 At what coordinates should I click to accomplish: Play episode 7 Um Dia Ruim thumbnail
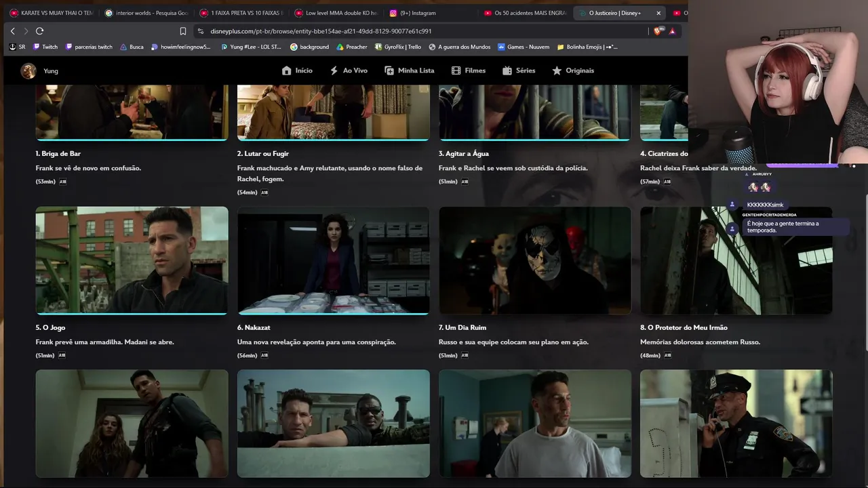[534, 261]
